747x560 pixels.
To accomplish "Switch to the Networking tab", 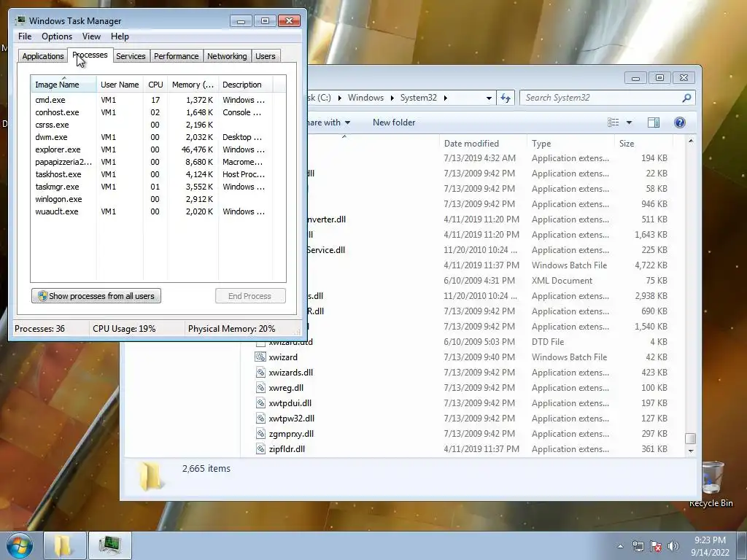I will coord(227,55).
